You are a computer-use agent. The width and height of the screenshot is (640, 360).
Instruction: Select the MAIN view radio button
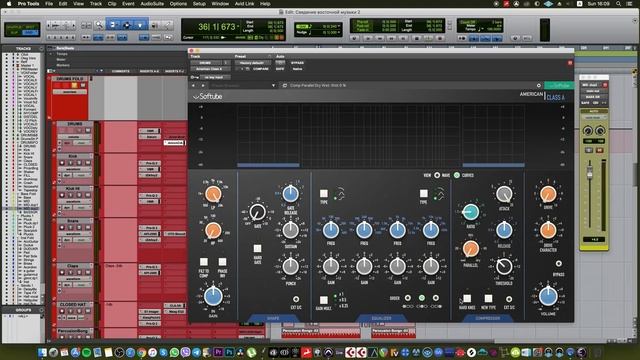[x=437, y=175]
